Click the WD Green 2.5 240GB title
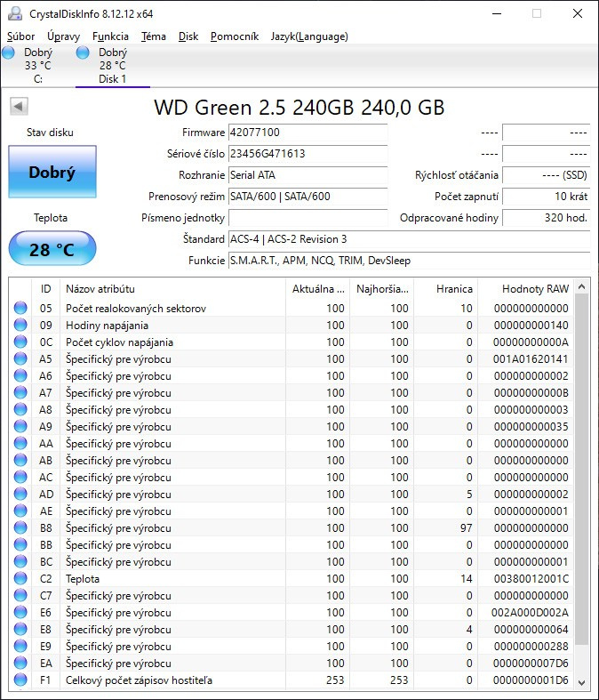 [x=299, y=108]
